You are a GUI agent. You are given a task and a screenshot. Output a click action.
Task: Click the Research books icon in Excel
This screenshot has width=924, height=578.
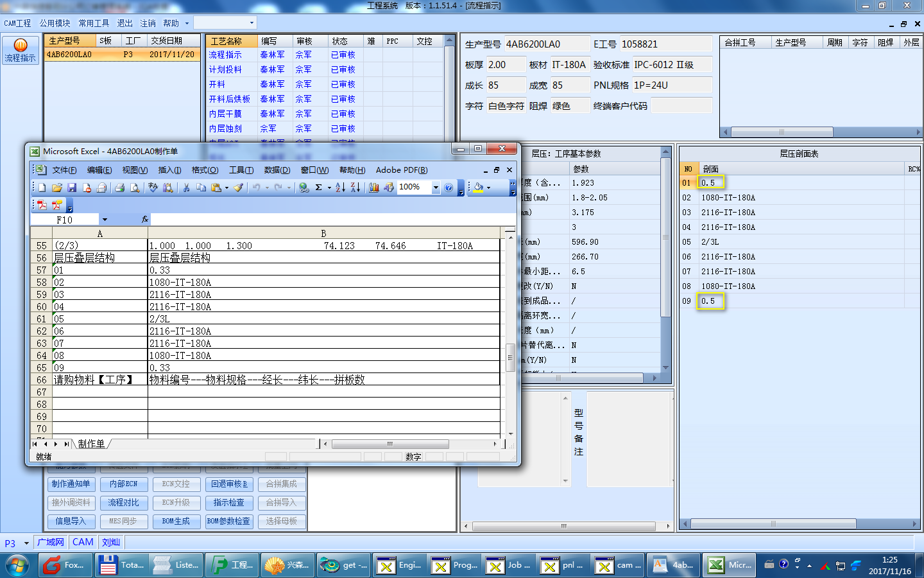click(x=167, y=188)
